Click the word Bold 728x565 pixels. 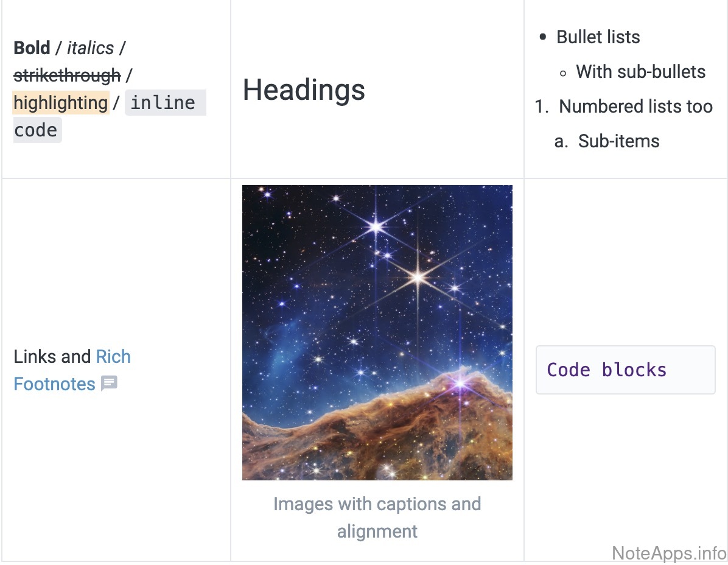pos(32,47)
